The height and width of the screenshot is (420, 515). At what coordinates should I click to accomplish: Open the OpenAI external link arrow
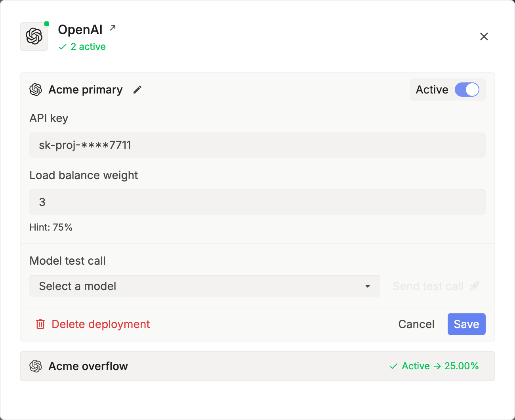(113, 28)
